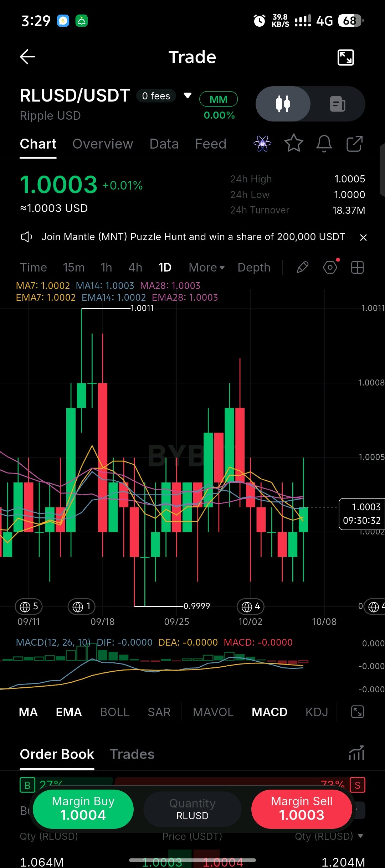Select the 15m timeframe
The image size is (385, 868).
pos(74,267)
